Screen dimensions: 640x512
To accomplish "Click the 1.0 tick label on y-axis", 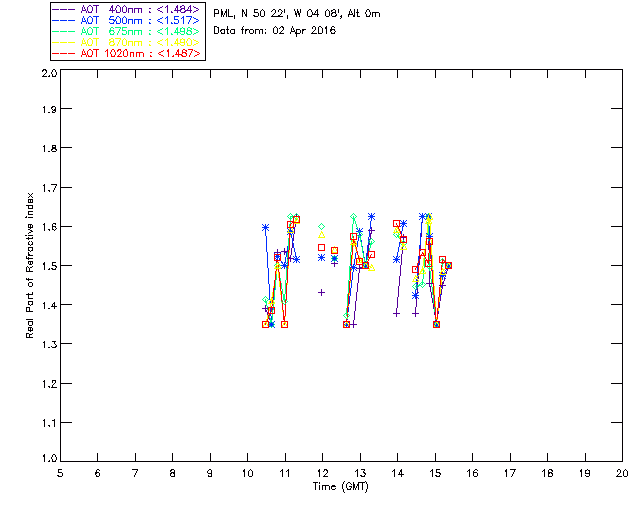I will point(47,459).
